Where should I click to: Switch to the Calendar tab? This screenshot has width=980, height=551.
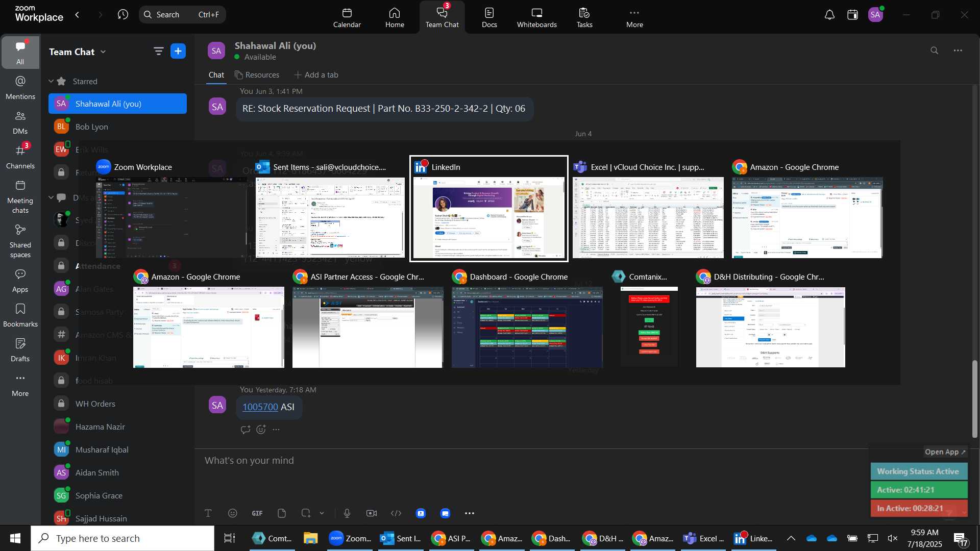pos(347,17)
